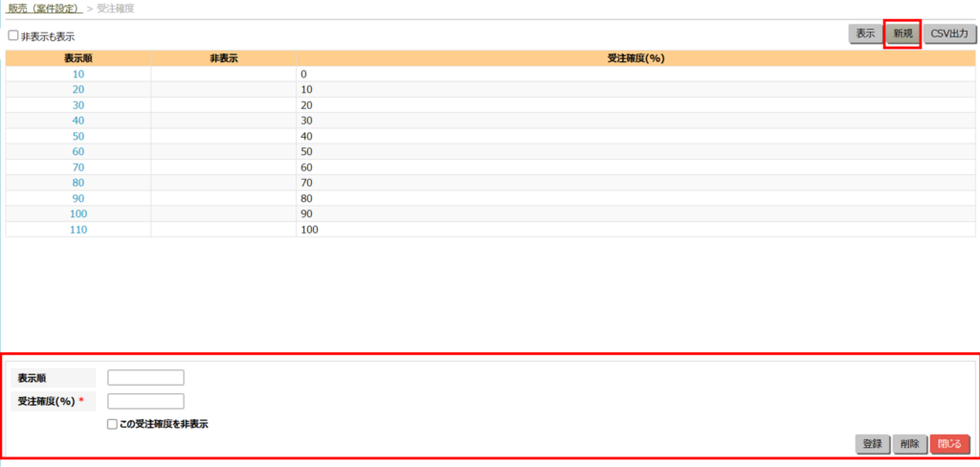
Task: Open the row with display order 20
Action: click(78, 89)
